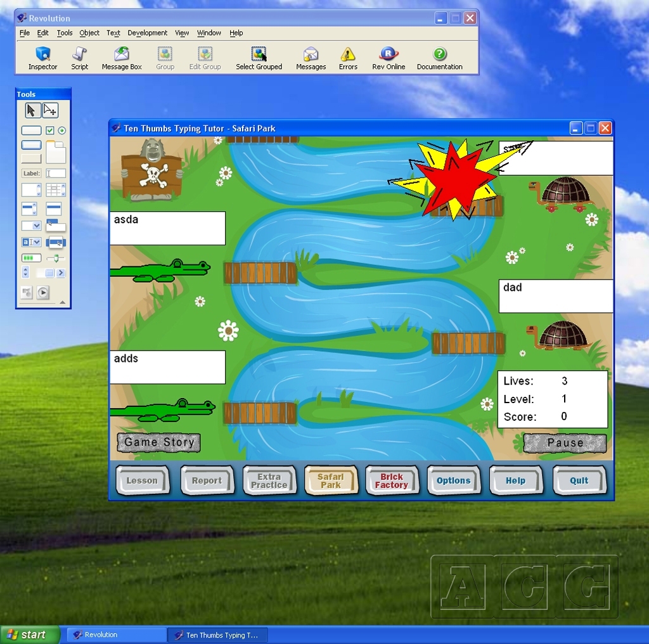The image size is (649, 644).
Task: Pick the checkbox tool in Tools palette
Action: pos(49,131)
